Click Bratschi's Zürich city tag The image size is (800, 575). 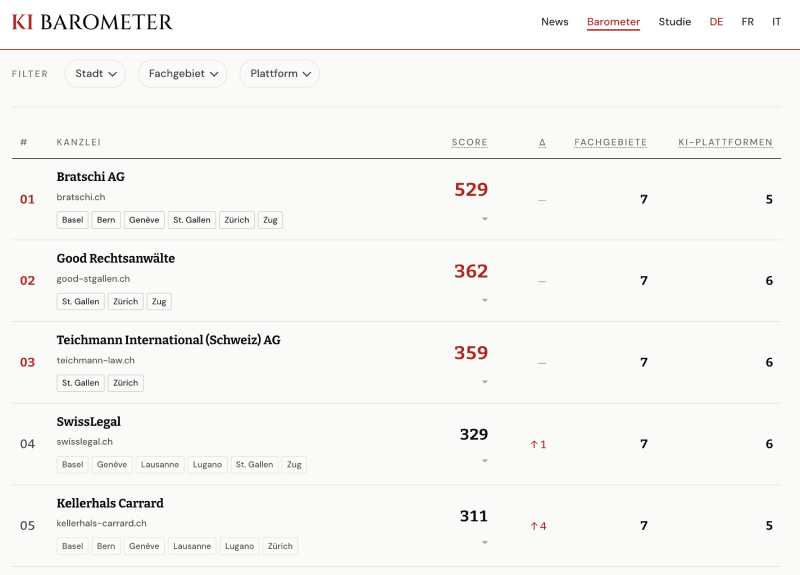pos(237,220)
